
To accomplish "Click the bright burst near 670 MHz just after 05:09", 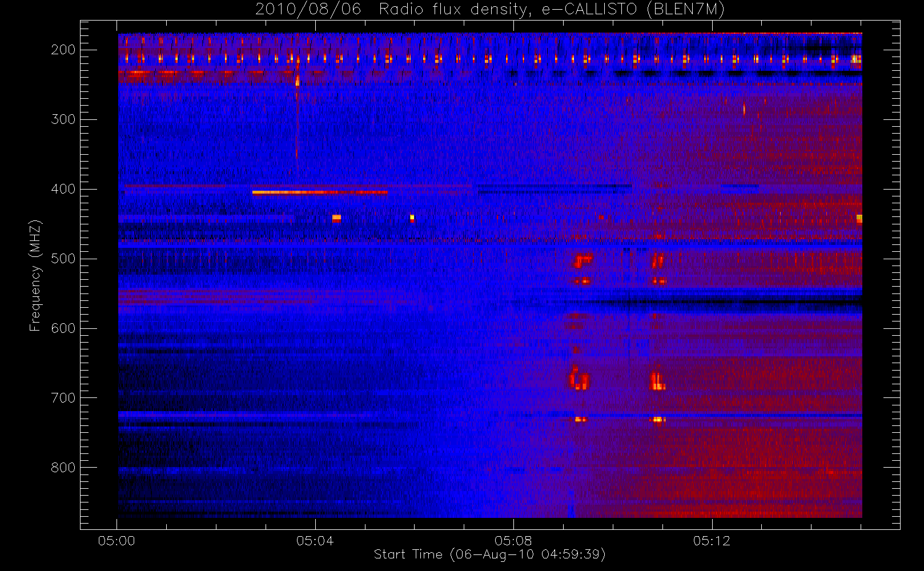I will click(x=579, y=379).
